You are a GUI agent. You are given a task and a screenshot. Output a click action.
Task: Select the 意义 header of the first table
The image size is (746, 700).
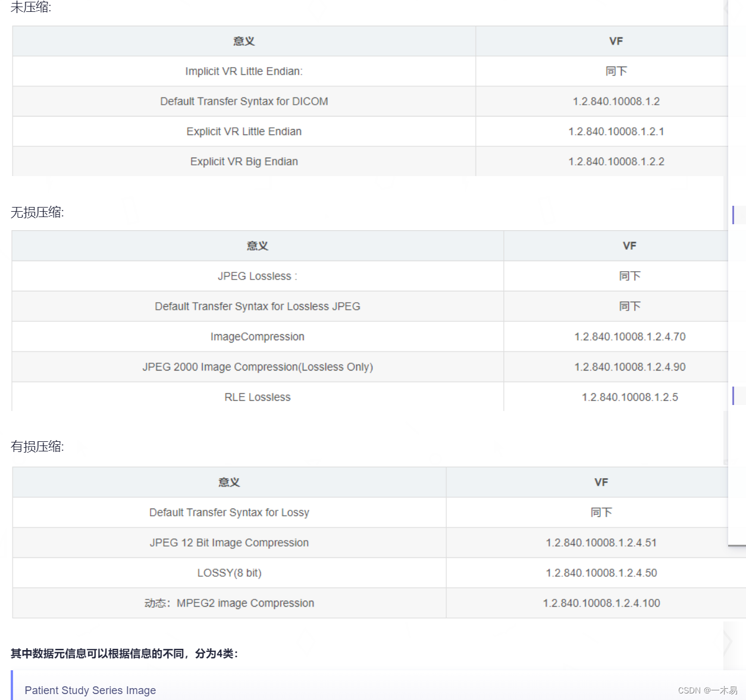pyautogui.click(x=243, y=41)
